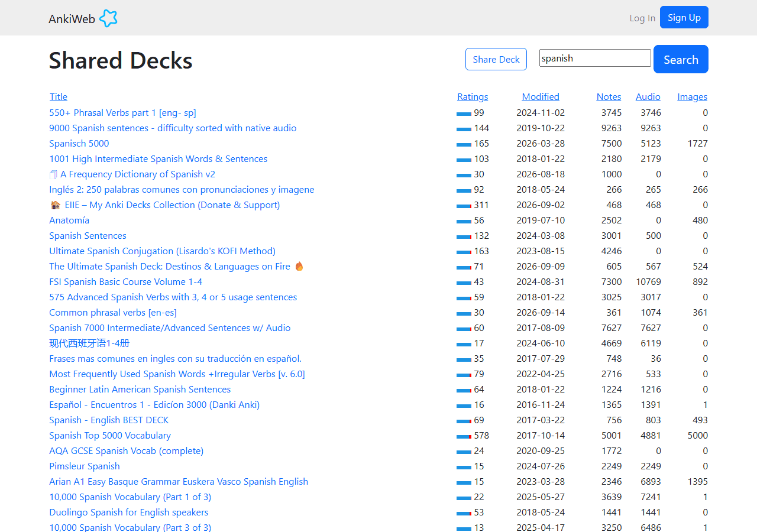Viewport: 757px width, 532px height.
Task: Open '550+ Phrasal Verbs part 1 [eng- sp]' deck
Action: tap(122, 112)
